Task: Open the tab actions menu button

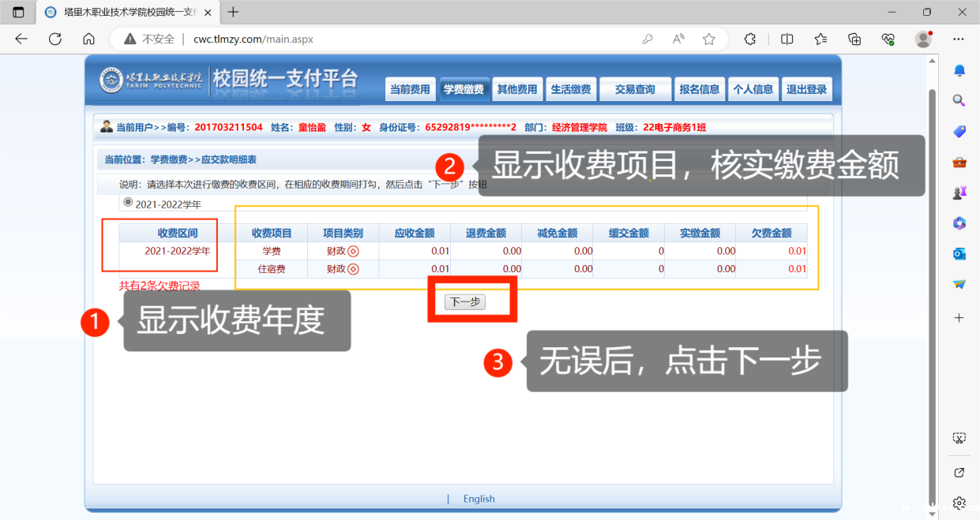Action: pos(18,12)
